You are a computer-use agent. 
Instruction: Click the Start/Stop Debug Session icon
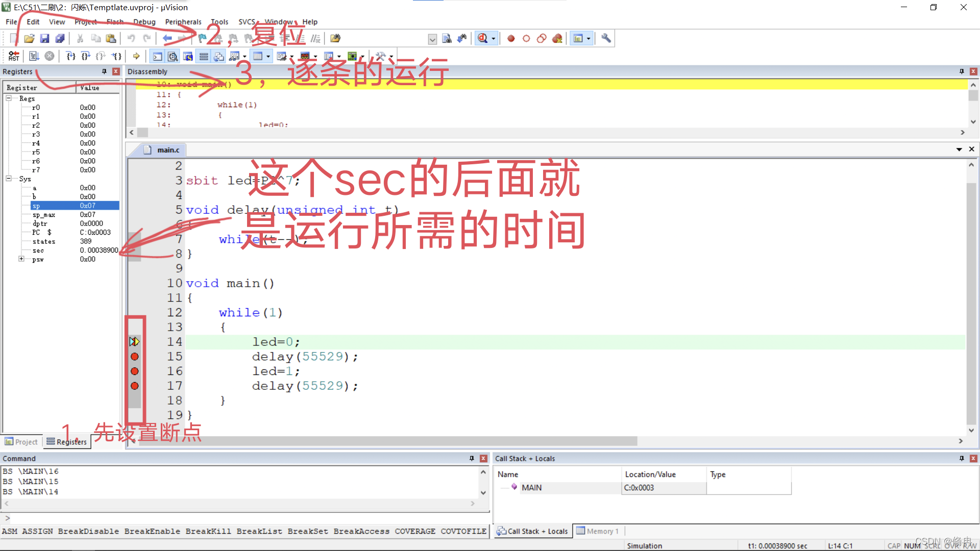click(x=483, y=38)
